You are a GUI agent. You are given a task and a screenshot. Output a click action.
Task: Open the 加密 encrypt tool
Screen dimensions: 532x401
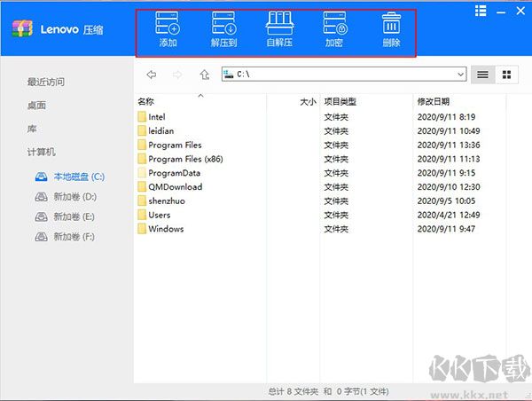point(334,30)
